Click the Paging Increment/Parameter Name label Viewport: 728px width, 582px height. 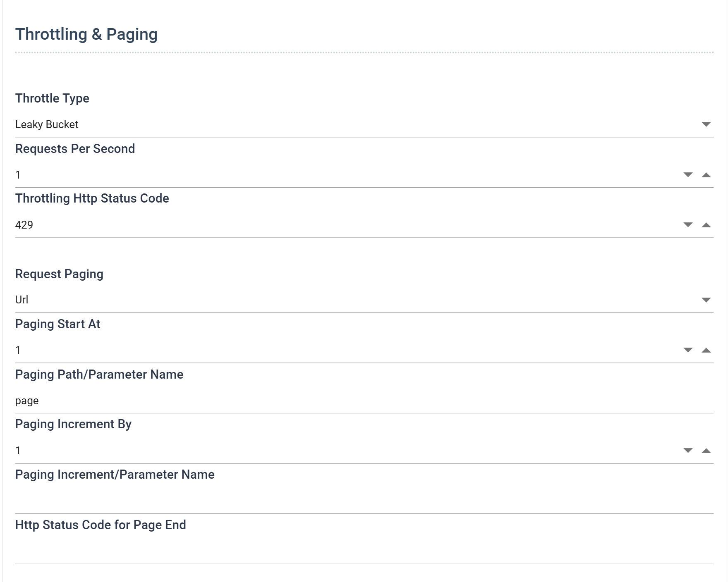coord(115,475)
